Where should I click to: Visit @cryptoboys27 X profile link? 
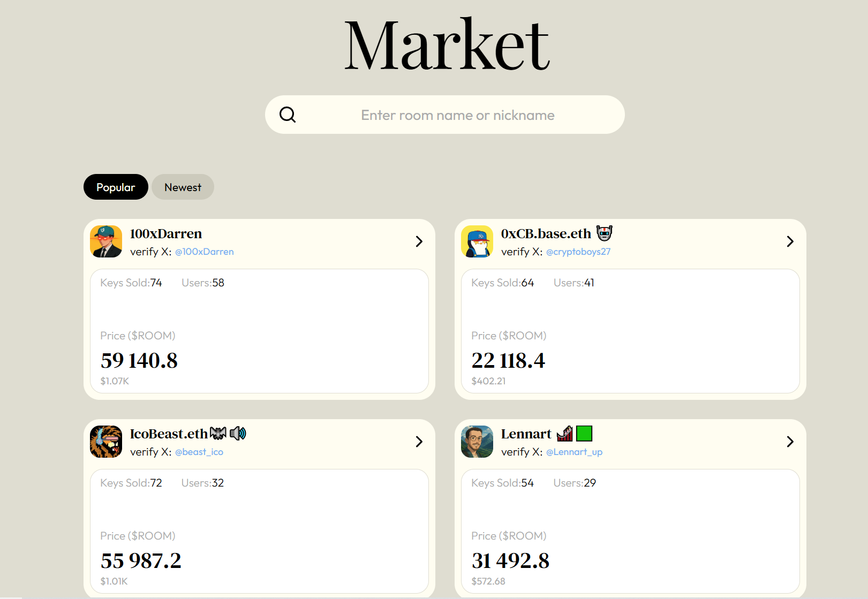(x=578, y=252)
